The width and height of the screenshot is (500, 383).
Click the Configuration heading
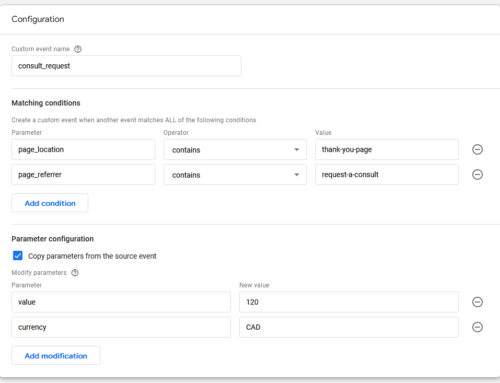[38, 19]
